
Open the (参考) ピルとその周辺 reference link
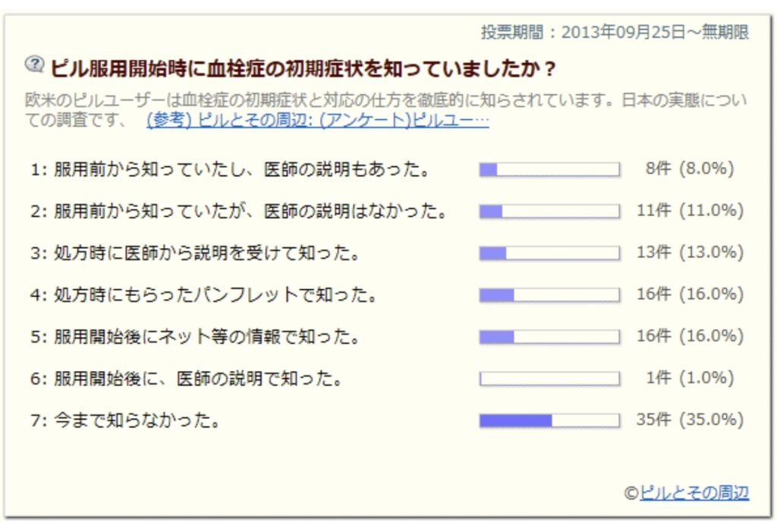[x=317, y=121]
